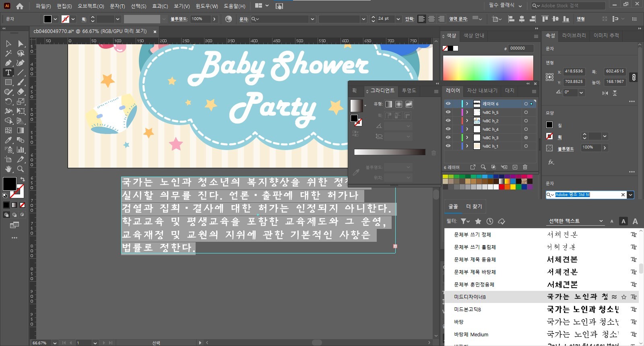Viewport: 644px width, 346px height.
Task: Choose the Zoom tool
Action: (x=21, y=169)
